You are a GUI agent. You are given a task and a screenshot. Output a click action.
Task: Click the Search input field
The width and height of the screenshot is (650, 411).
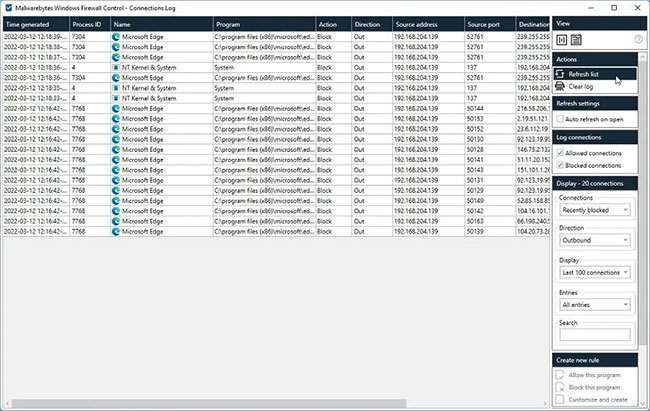[x=595, y=335]
